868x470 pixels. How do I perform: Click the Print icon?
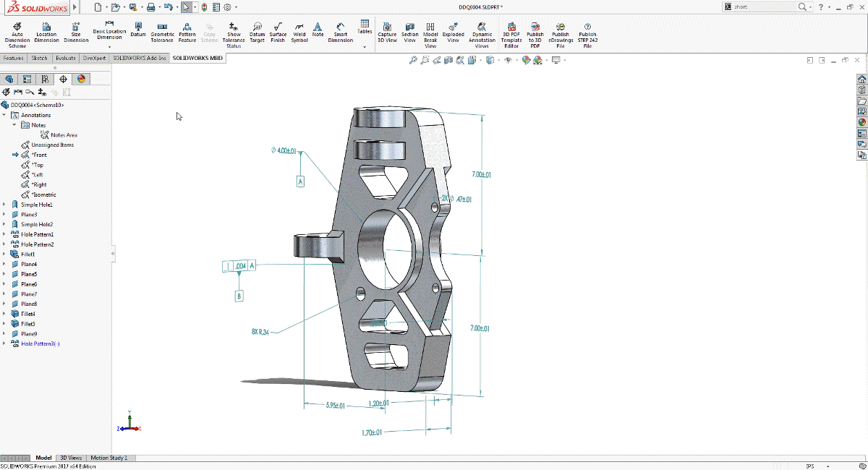pos(150,7)
